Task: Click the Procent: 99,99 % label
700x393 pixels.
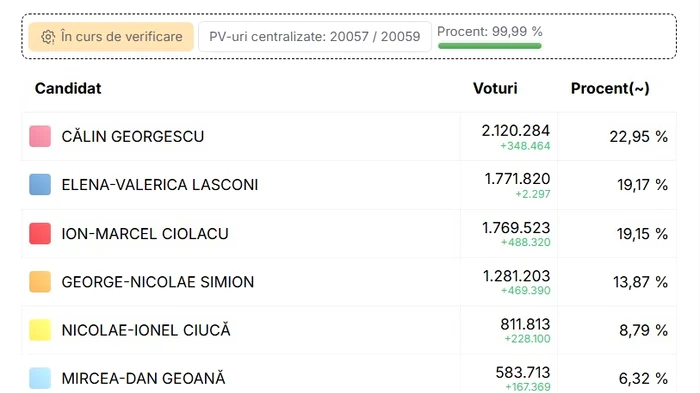Action: pyautogui.click(x=490, y=32)
